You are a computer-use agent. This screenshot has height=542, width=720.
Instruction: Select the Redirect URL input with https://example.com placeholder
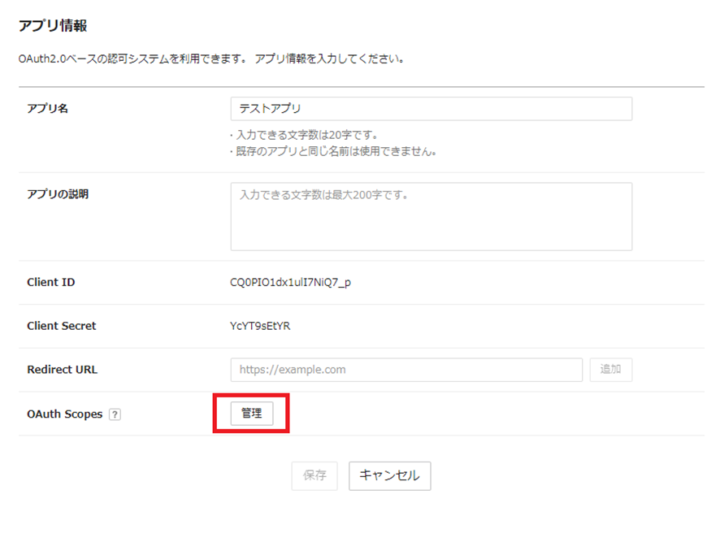(406, 369)
